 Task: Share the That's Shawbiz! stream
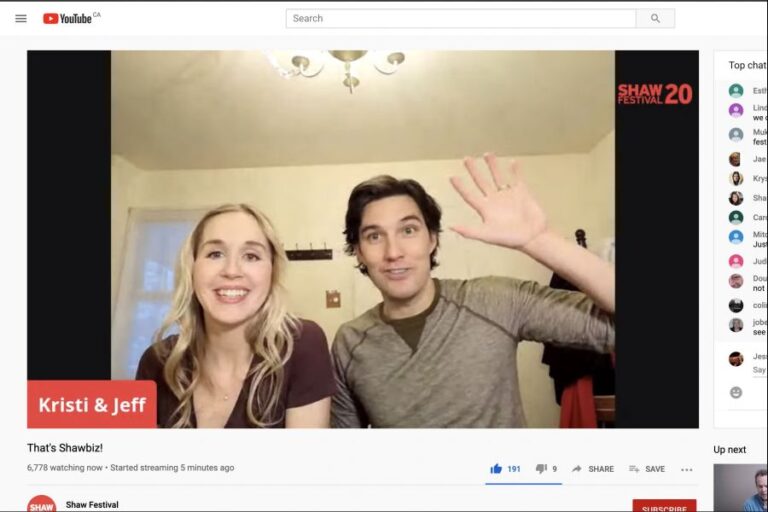click(593, 468)
